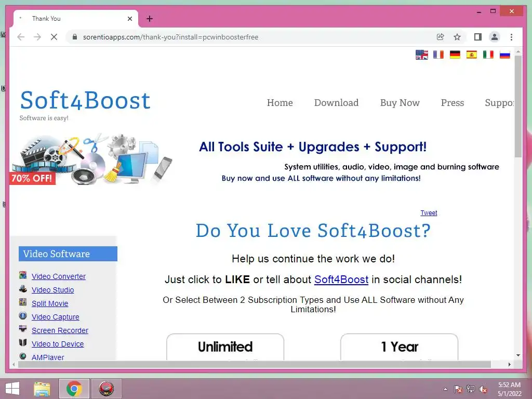532x399 pixels.
Task: Open the Video Converter link
Action: (58, 276)
